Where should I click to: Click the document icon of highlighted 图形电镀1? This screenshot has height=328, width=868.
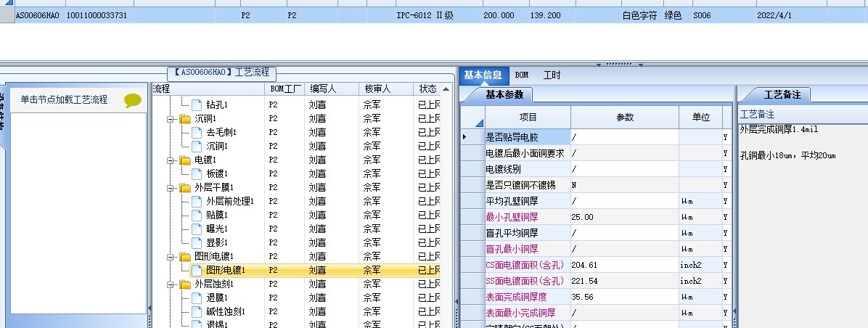pyautogui.click(x=197, y=271)
